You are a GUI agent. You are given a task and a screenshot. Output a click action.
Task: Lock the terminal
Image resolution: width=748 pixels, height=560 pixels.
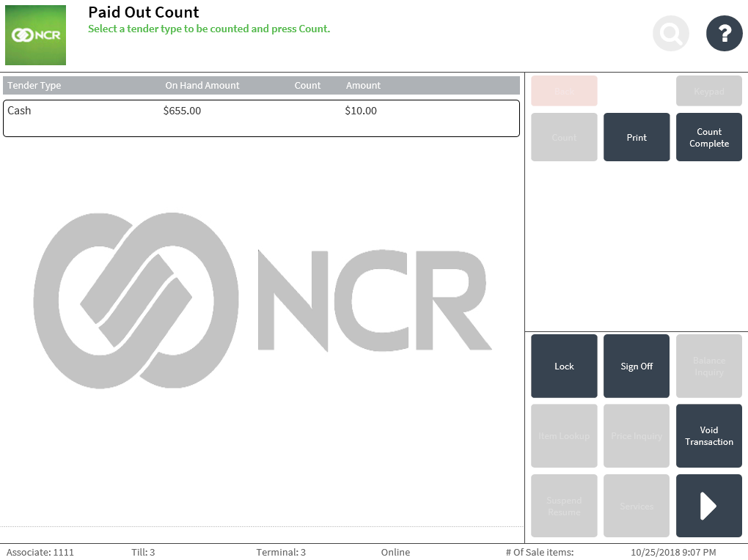[564, 366]
